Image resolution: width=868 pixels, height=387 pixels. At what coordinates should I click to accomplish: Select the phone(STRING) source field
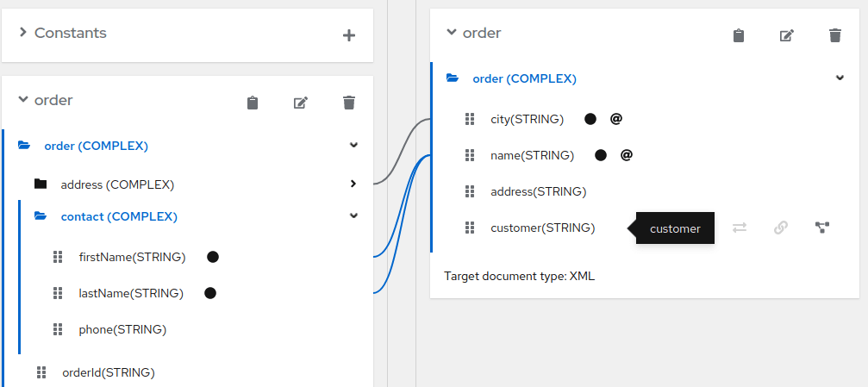coord(122,329)
